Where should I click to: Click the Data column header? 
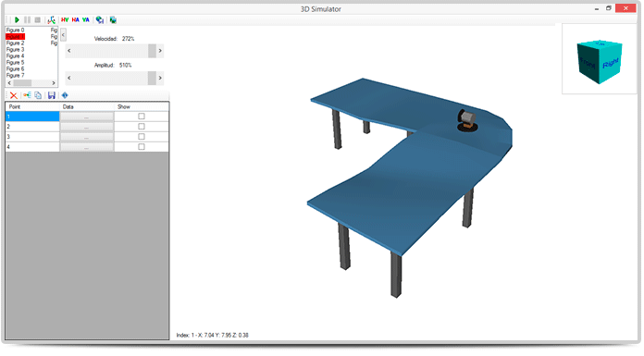(87, 106)
